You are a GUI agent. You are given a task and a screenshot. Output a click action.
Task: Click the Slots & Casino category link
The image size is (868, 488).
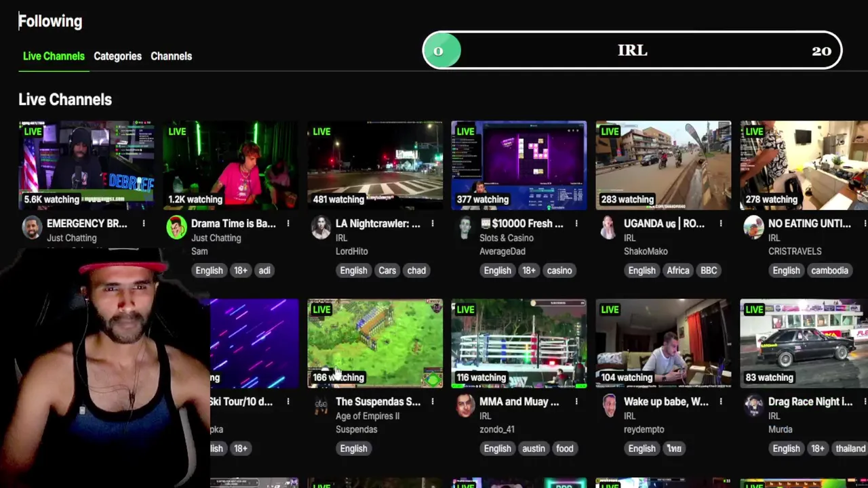point(507,238)
